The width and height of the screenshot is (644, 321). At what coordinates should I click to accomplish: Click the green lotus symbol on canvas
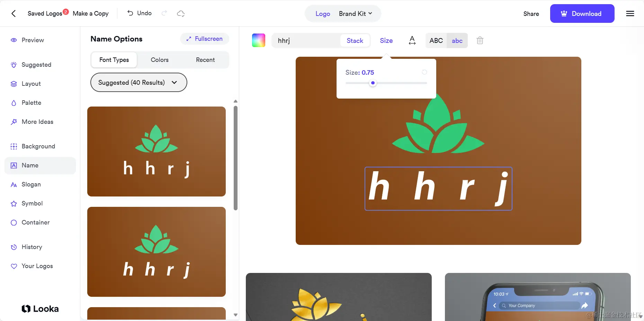pos(438,123)
